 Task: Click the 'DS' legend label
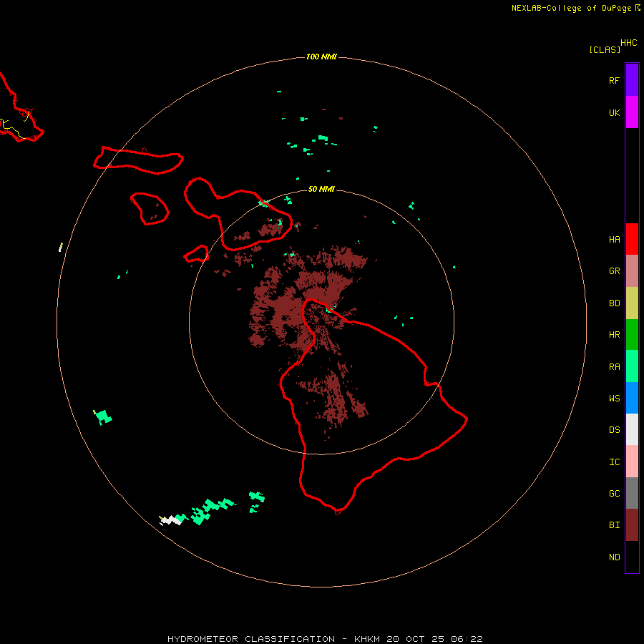(614, 430)
